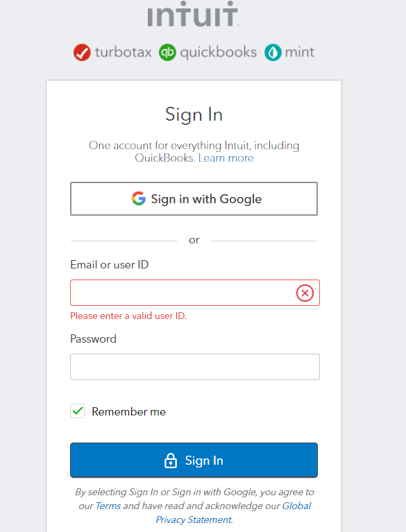Click the Remember me label text

[x=128, y=411]
